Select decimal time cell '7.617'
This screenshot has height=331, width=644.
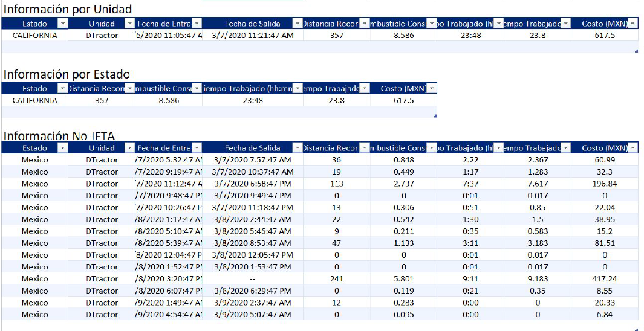pyautogui.click(x=538, y=184)
